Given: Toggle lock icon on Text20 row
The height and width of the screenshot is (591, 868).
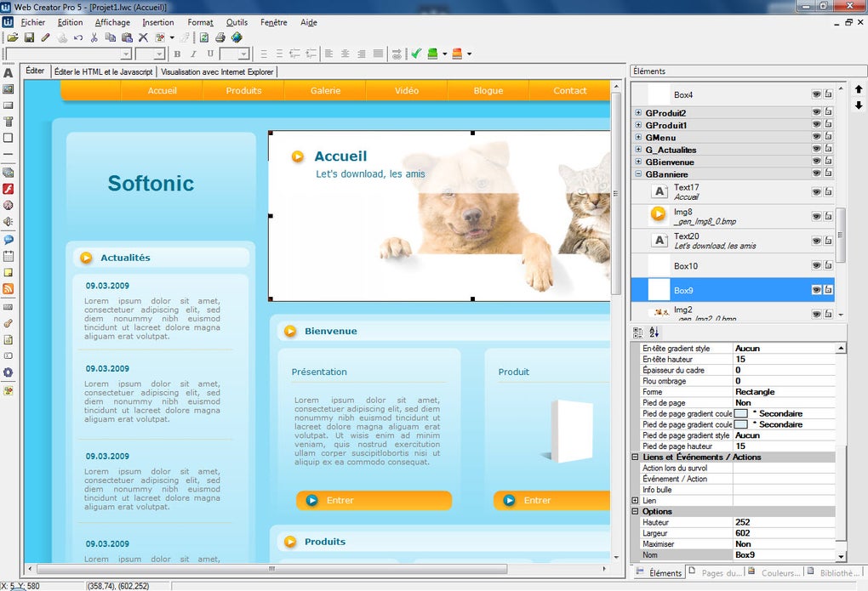Looking at the screenshot, I should point(828,241).
